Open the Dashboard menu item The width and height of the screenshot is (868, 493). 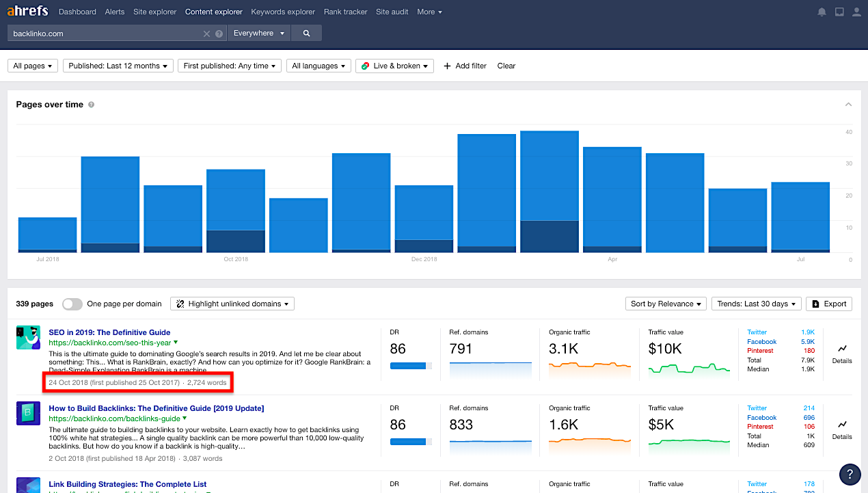[x=77, y=12]
